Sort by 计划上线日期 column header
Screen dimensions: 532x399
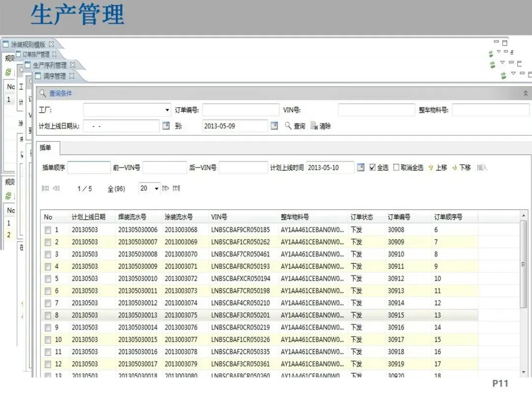88,217
